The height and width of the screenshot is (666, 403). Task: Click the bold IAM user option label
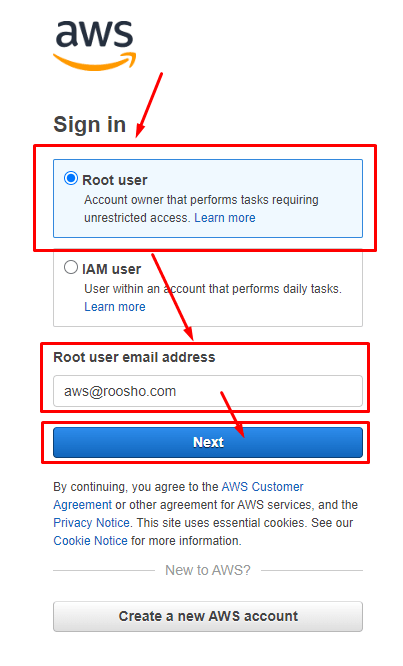(x=111, y=269)
